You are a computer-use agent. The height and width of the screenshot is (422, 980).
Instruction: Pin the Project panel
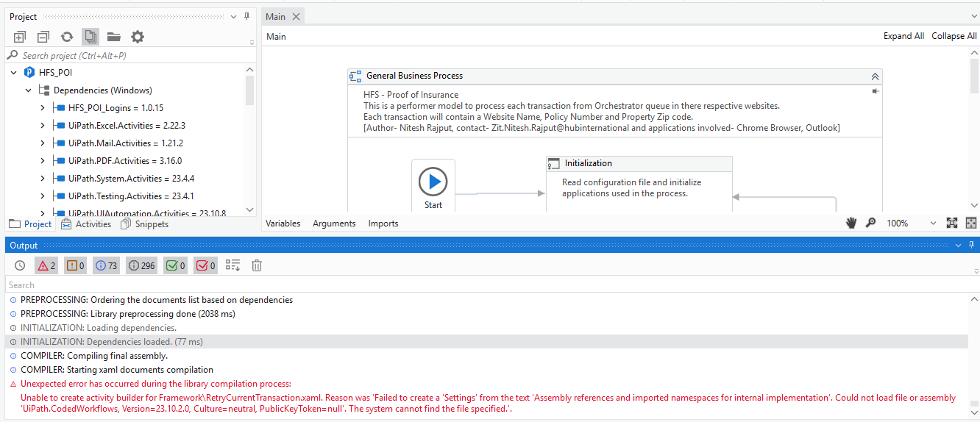click(x=247, y=16)
